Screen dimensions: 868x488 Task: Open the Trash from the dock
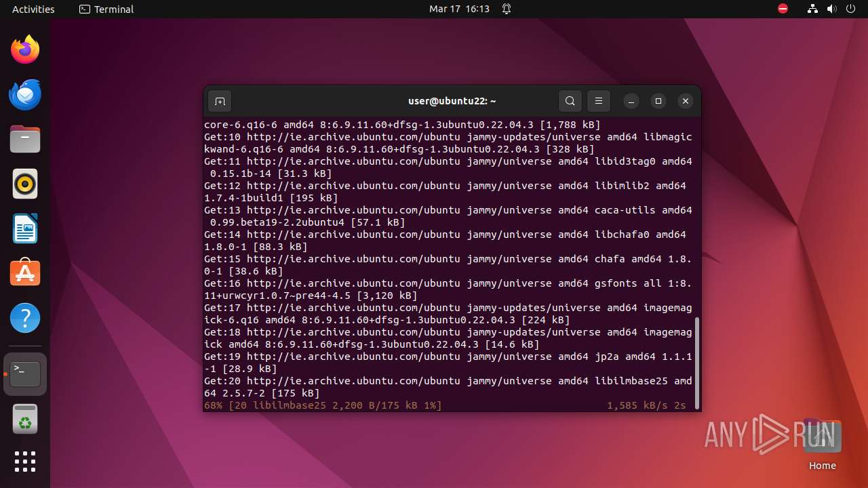click(x=25, y=420)
